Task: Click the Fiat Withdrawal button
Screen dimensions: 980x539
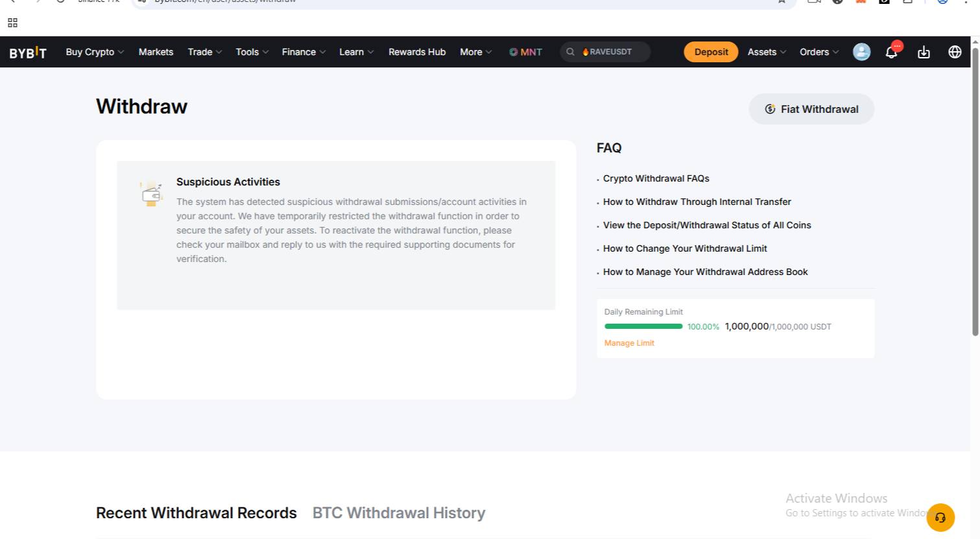Action: click(811, 109)
